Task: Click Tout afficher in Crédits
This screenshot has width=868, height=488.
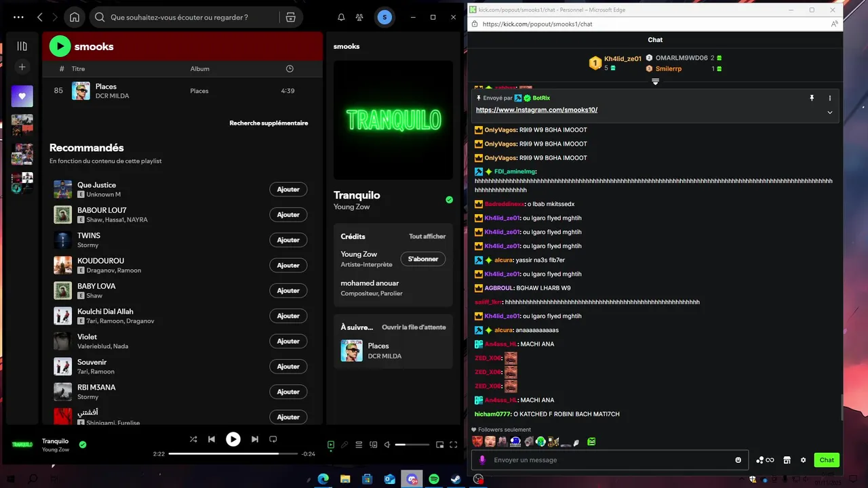Action: tap(427, 237)
